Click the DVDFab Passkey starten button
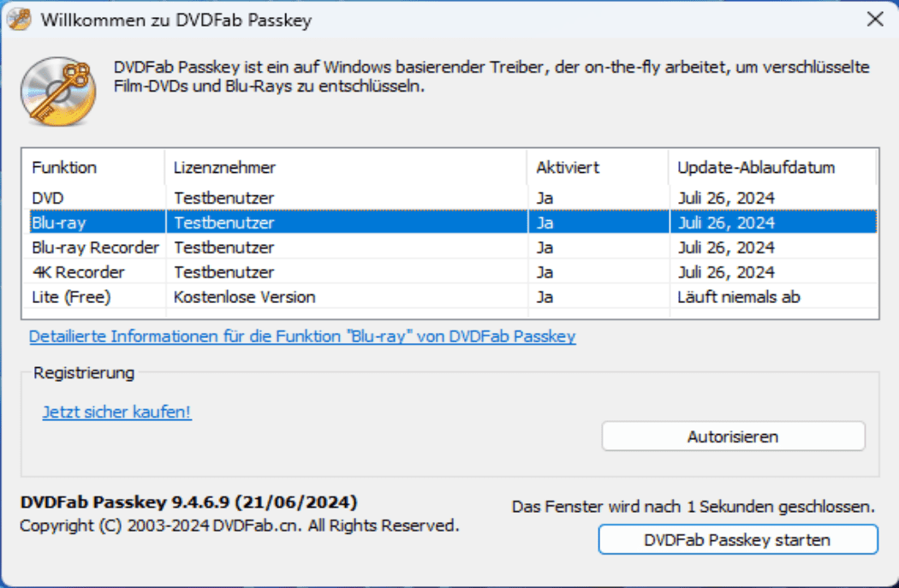 737,540
